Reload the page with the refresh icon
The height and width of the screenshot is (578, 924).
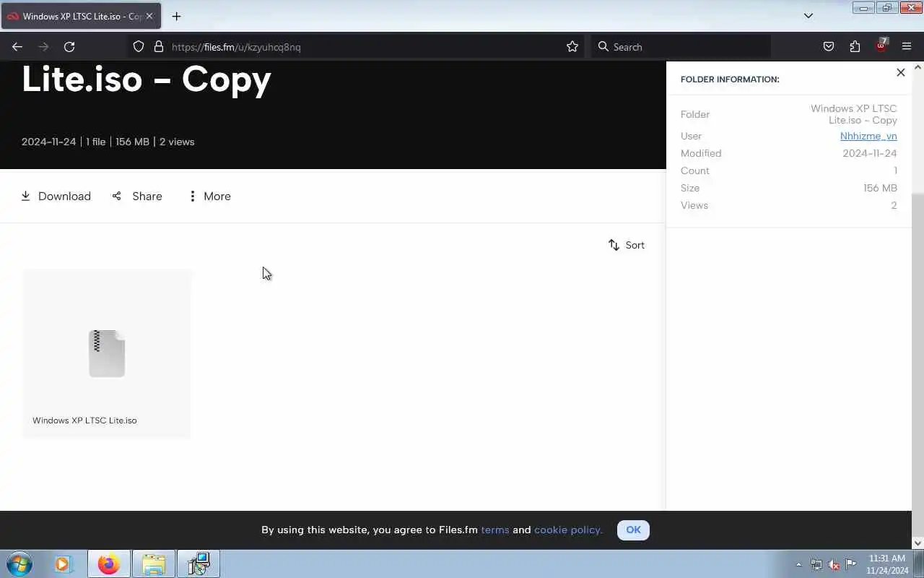tap(69, 47)
